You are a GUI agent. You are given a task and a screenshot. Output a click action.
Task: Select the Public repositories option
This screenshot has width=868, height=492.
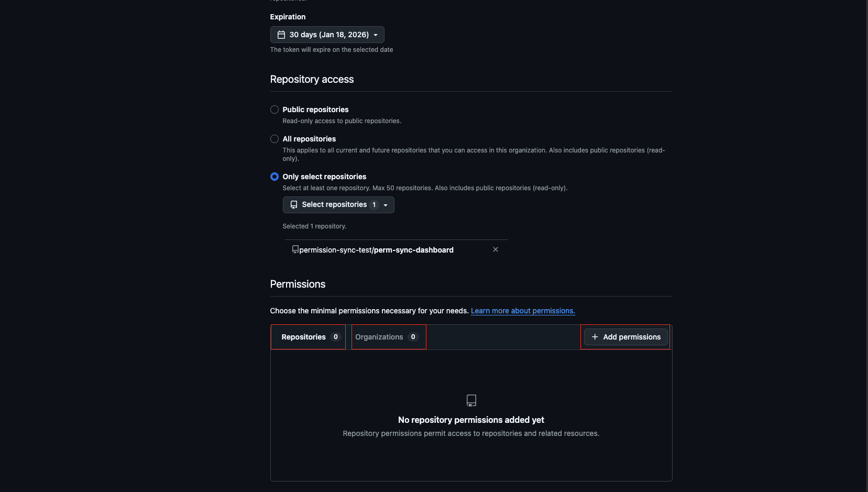click(274, 110)
